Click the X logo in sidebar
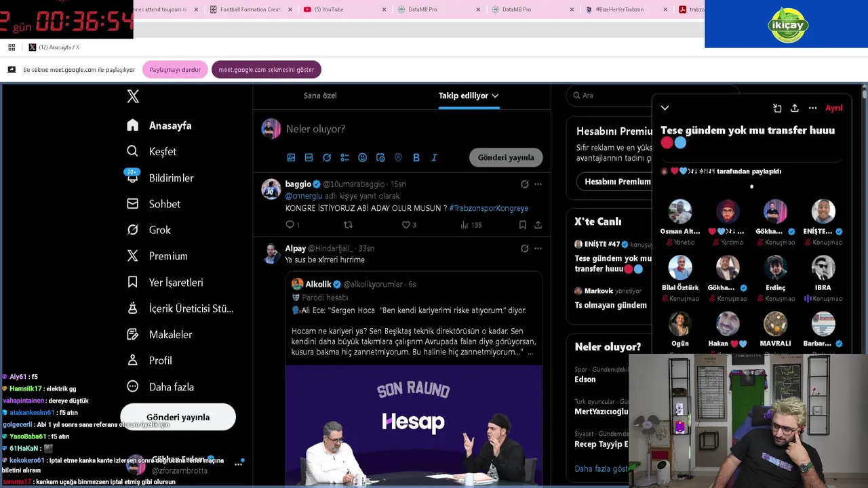This screenshot has height=488, width=868. [133, 96]
